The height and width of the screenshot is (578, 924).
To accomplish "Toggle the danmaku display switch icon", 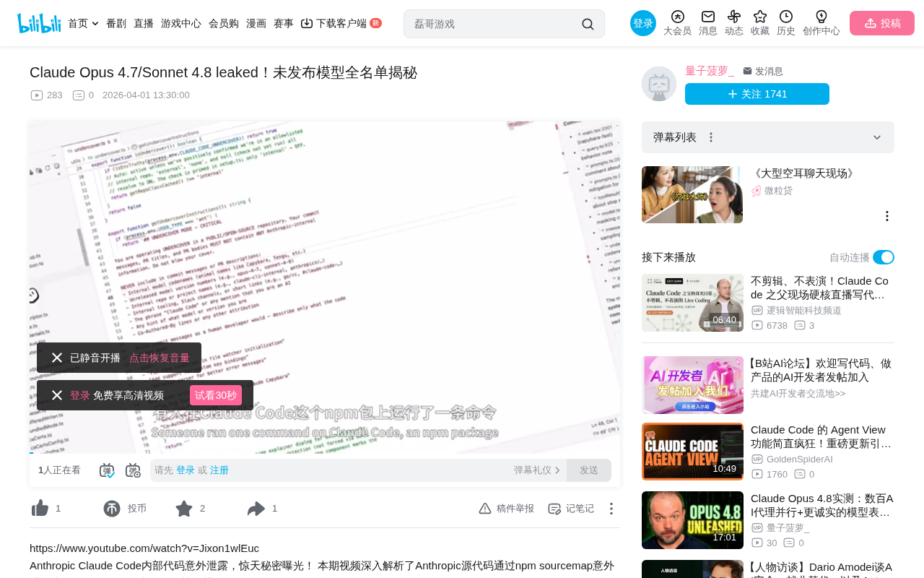I will pos(107,470).
